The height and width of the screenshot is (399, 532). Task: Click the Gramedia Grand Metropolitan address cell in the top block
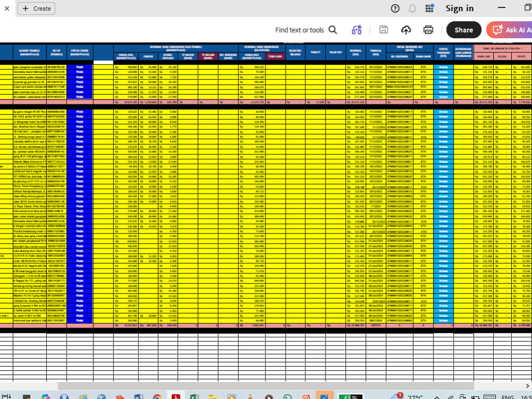pos(29,72)
